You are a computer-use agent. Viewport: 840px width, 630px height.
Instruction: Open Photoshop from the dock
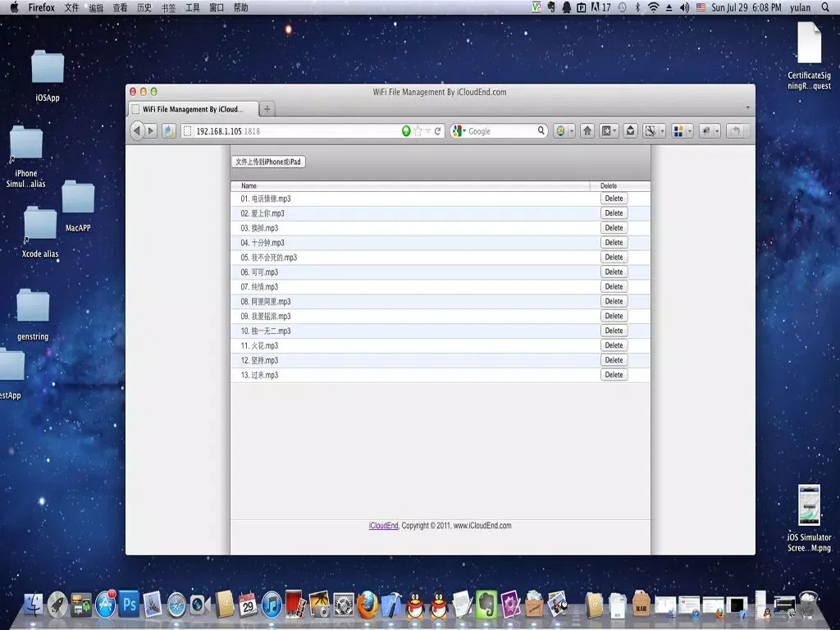(x=129, y=605)
